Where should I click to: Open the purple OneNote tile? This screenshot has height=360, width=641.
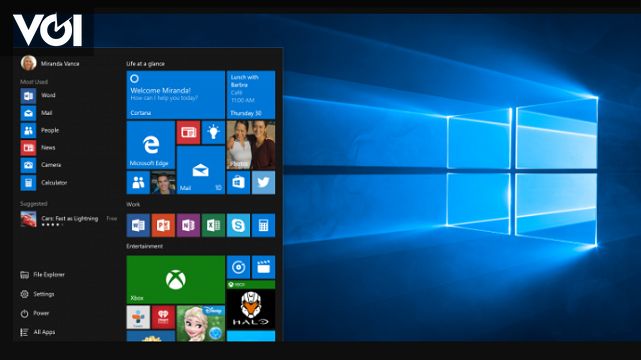pos(188,225)
